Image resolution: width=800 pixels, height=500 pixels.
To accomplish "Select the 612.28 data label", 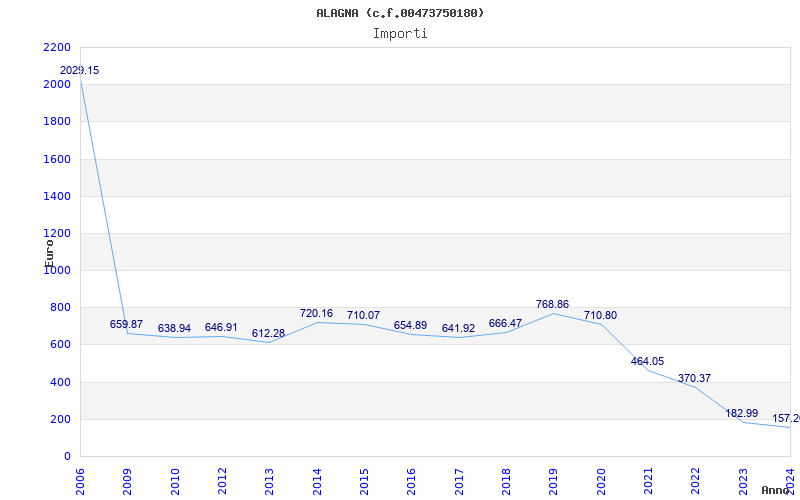I will (x=268, y=334).
